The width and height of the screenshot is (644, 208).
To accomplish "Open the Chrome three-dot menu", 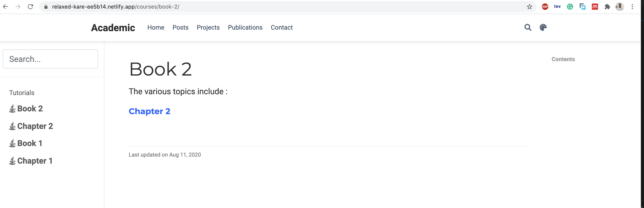I will 633,6.
